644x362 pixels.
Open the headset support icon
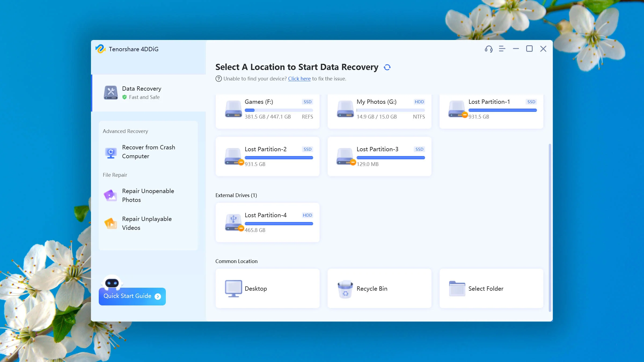[x=488, y=49]
